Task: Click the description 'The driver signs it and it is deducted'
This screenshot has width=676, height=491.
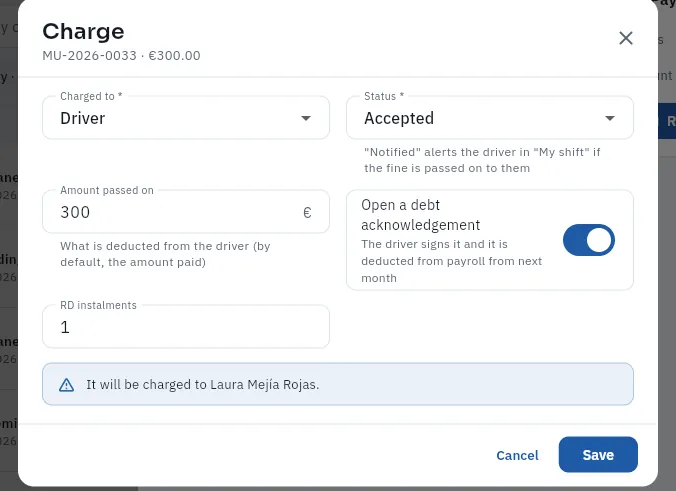Action: pyautogui.click(x=451, y=261)
